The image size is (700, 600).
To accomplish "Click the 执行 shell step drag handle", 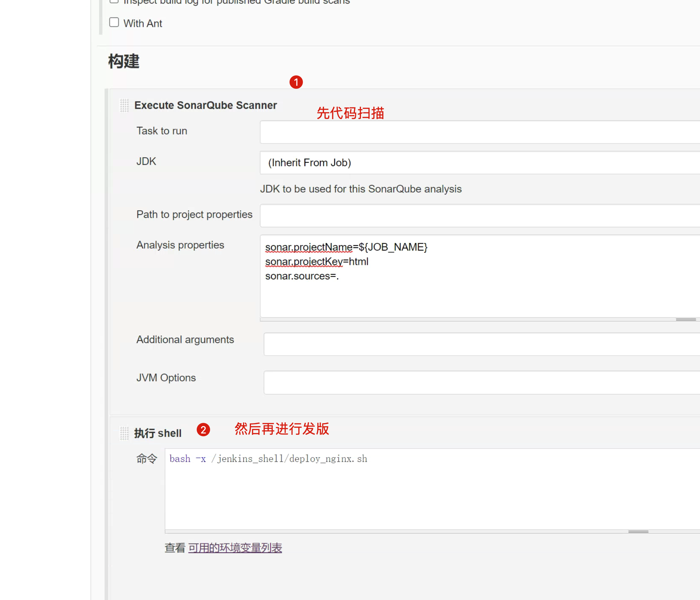I will coord(124,433).
